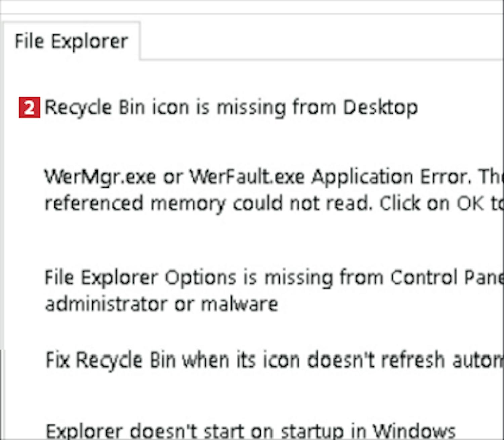Screen dimensions: 504x440
Task: Click the red marker beside Recycle Bin entry
Action: pos(30,108)
